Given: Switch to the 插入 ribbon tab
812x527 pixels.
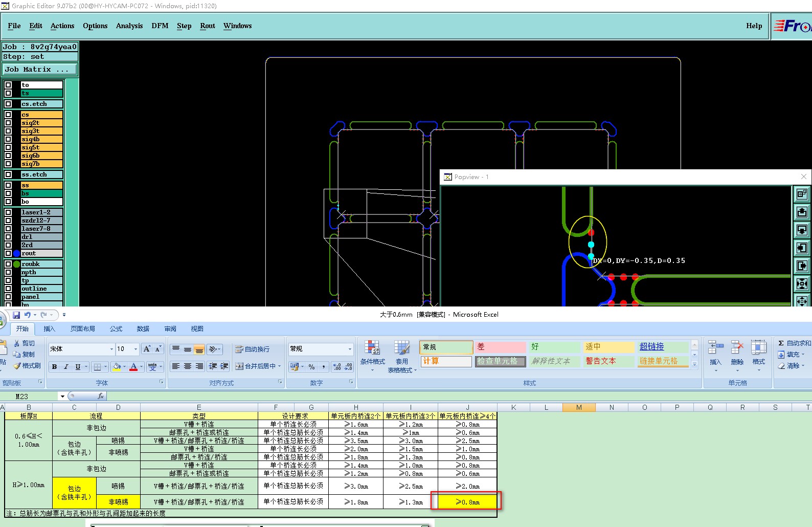Looking at the screenshot, I should coord(49,328).
